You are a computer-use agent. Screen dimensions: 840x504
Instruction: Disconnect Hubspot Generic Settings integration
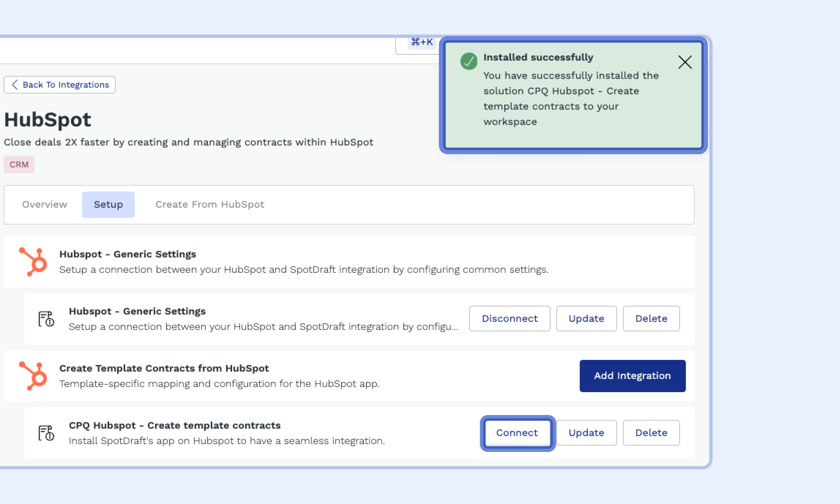[x=509, y=319]
